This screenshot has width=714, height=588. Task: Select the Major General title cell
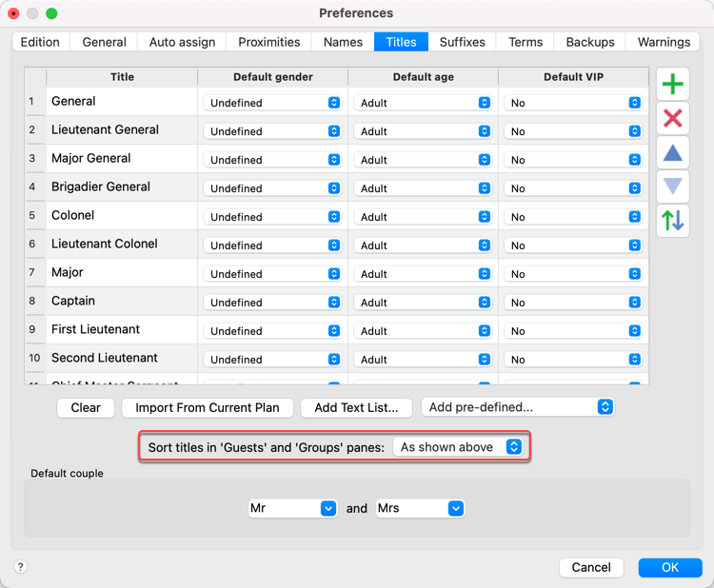(x=122, y=159)
